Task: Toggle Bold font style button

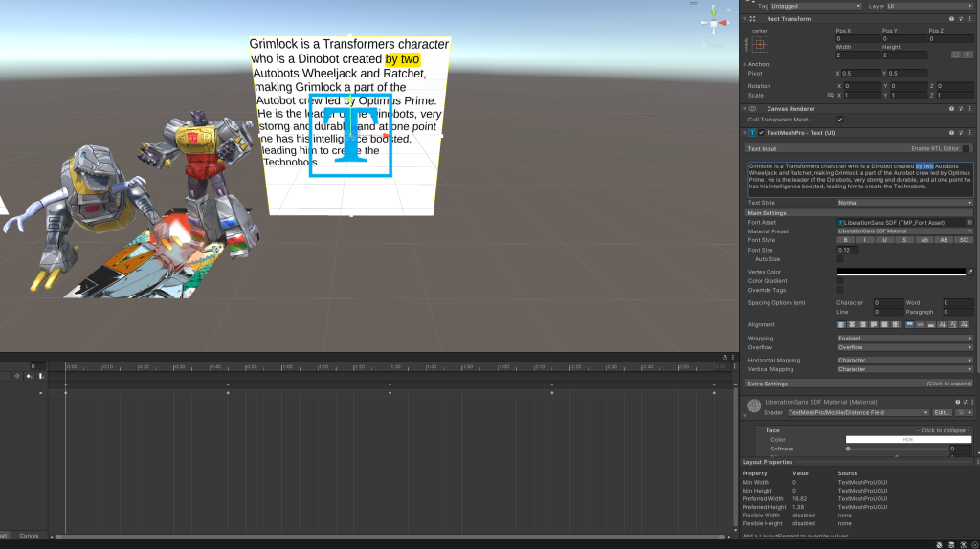Action: point(845,240)
